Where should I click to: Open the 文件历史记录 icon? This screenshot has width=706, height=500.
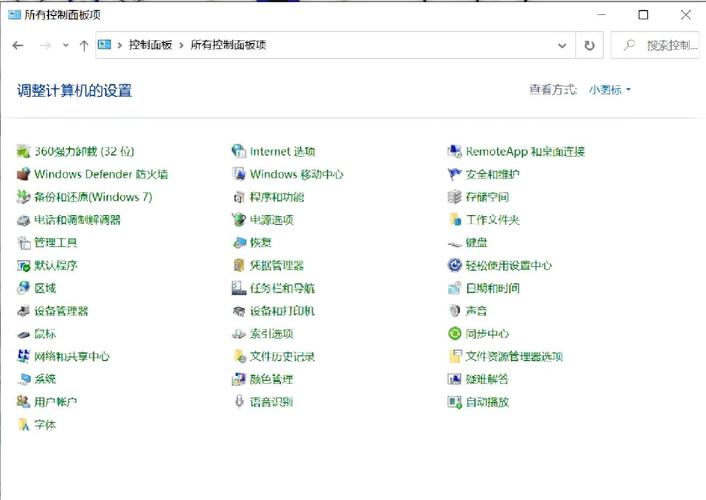click(x=239, y=356)
